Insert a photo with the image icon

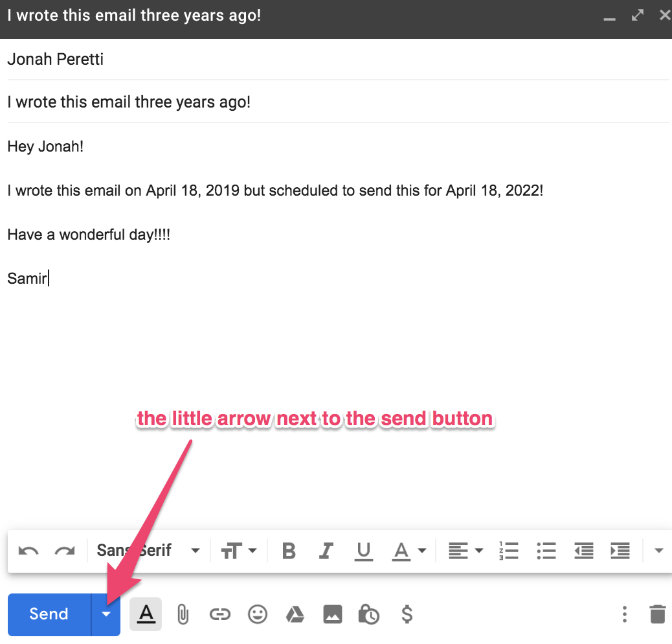click(333, 614)
